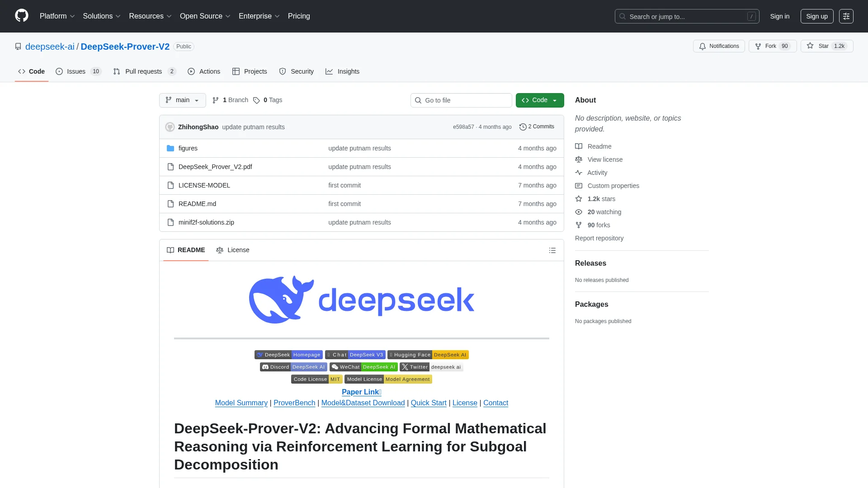Open the header settings icon next to Sign up

click(x=846, y=16)
